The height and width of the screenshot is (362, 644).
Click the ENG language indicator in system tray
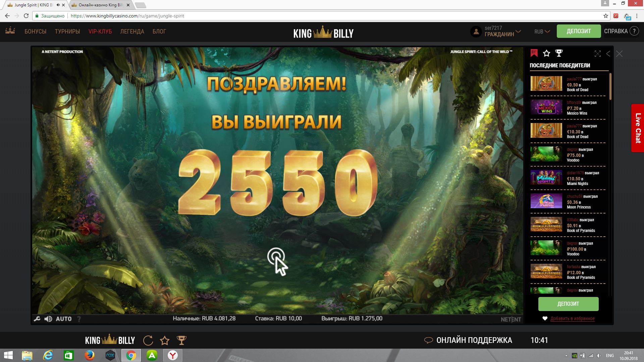610,356
